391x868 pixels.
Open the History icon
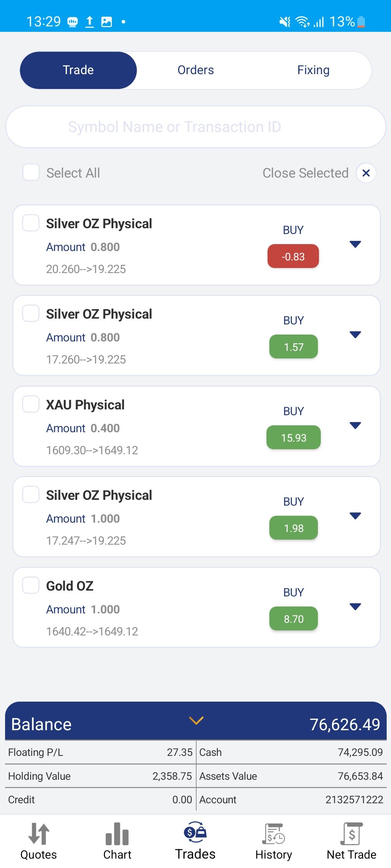pos(274,834)
